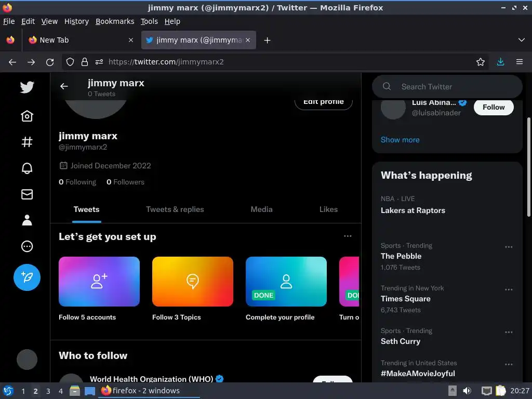The height and width of the screenshot is (399, 532).
Task: Open Messages envelope icon
Action: [x=27, y=194]
